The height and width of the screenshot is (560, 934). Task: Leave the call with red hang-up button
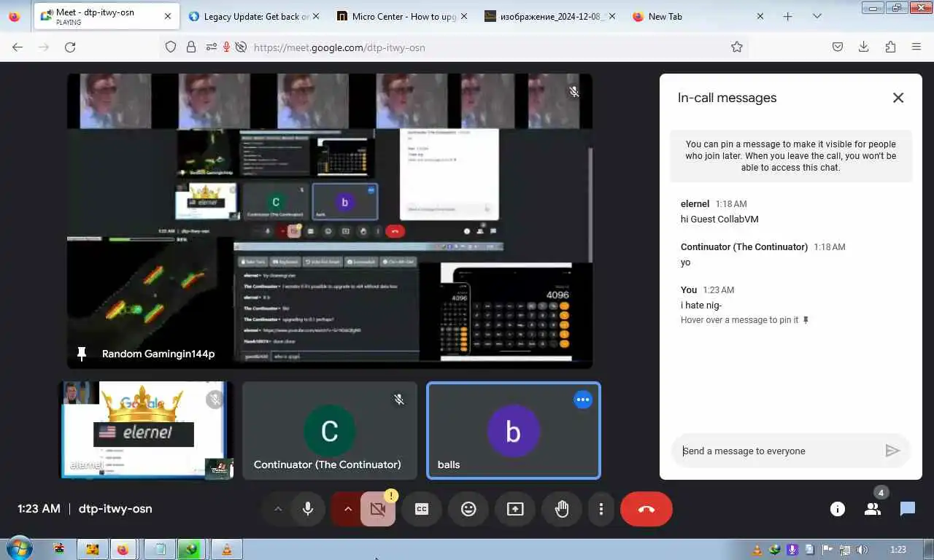coord(647,509)
